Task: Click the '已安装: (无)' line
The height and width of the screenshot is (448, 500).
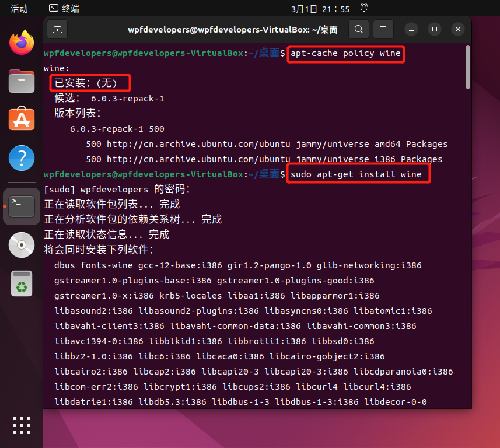Action: [86, 83]
